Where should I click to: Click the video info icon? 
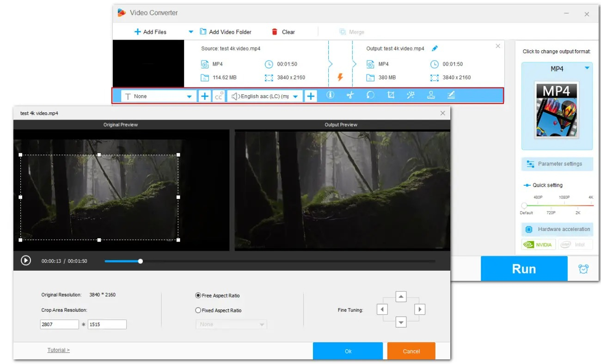[330, 95]
